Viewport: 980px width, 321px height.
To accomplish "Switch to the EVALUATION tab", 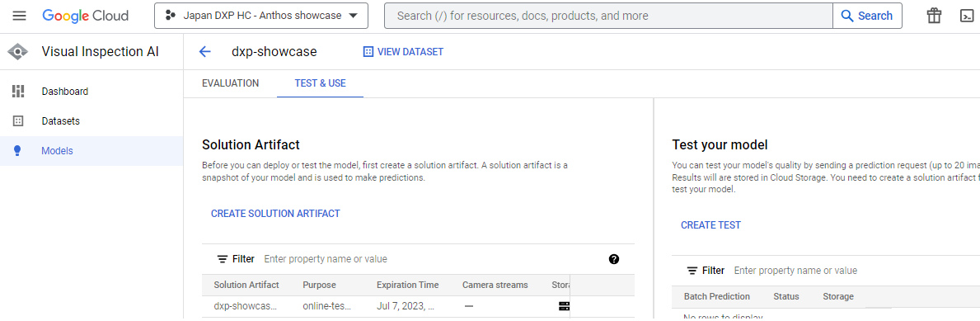I will (x=231, y=83).
